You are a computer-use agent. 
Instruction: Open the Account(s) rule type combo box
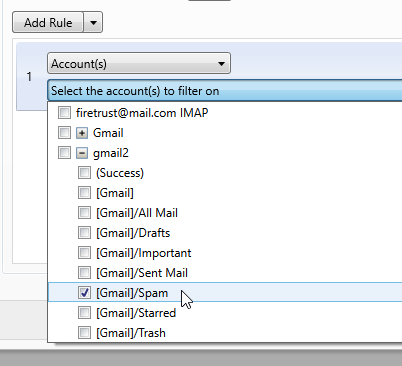(139, 63)
